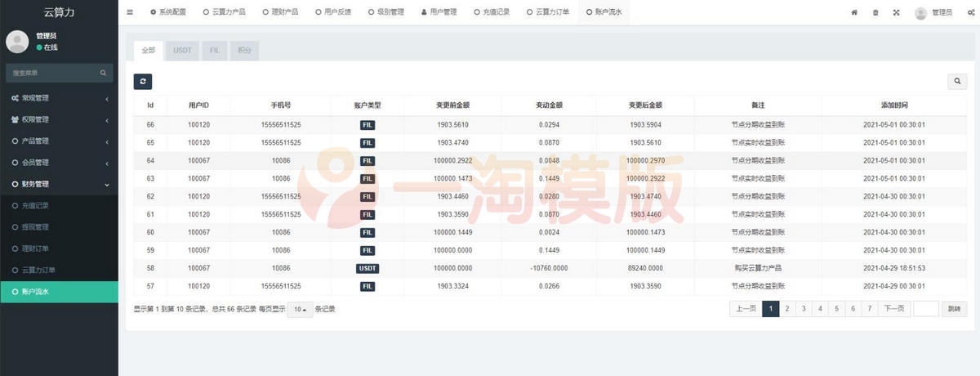
Task: Click the 1903.5904 balance cell
Action: (645, 125)
